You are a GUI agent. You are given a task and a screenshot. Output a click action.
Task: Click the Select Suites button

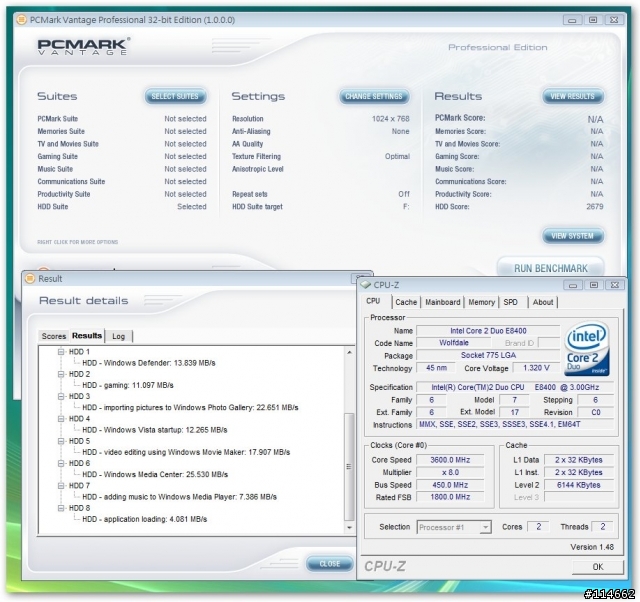click(x=175, y=96)
